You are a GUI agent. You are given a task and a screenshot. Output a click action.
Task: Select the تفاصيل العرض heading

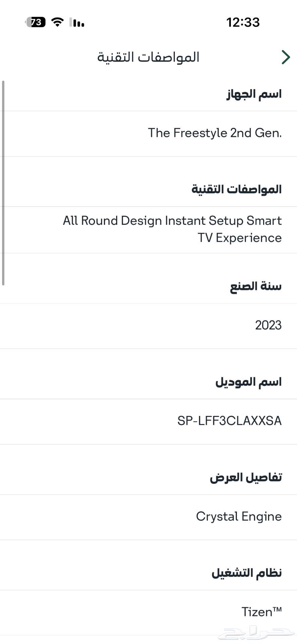246,478
